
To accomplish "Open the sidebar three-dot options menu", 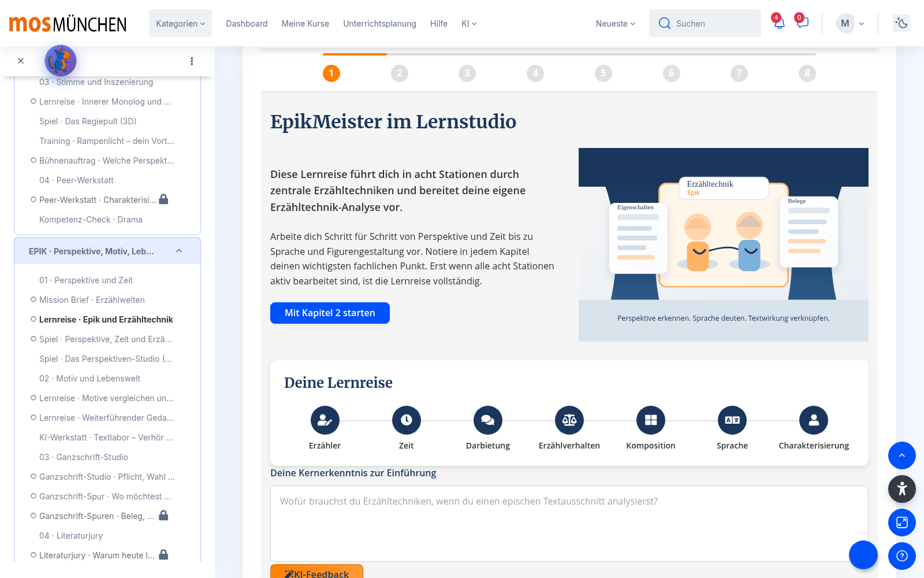I will pyautogui.click(x=192, y=61).
